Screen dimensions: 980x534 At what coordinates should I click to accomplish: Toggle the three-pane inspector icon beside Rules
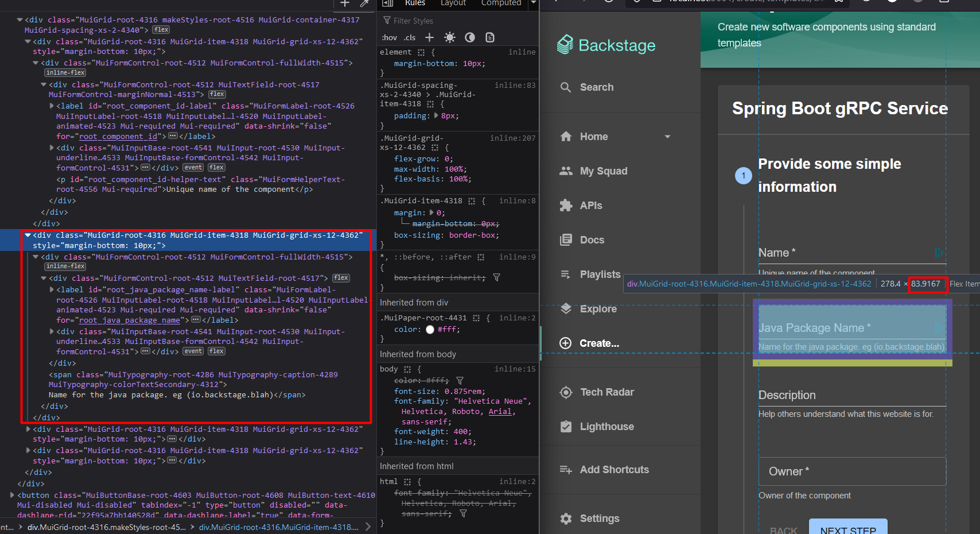(388, 3)
